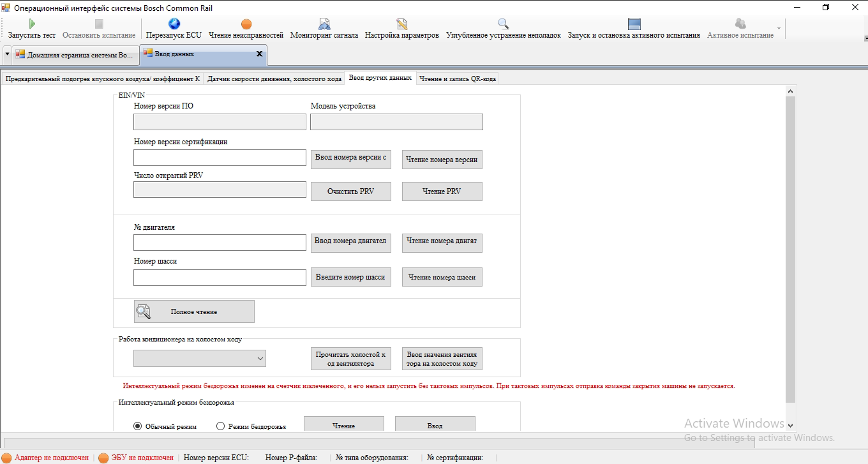Click the Остановить испытание stop icon
Screen dimensions: 868x464
click(99, 24)
